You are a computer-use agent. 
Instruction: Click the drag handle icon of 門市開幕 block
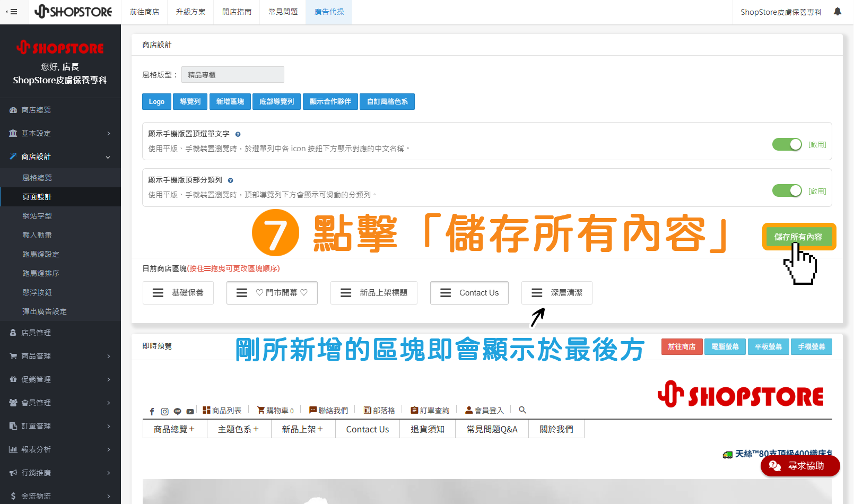point(242,293)
